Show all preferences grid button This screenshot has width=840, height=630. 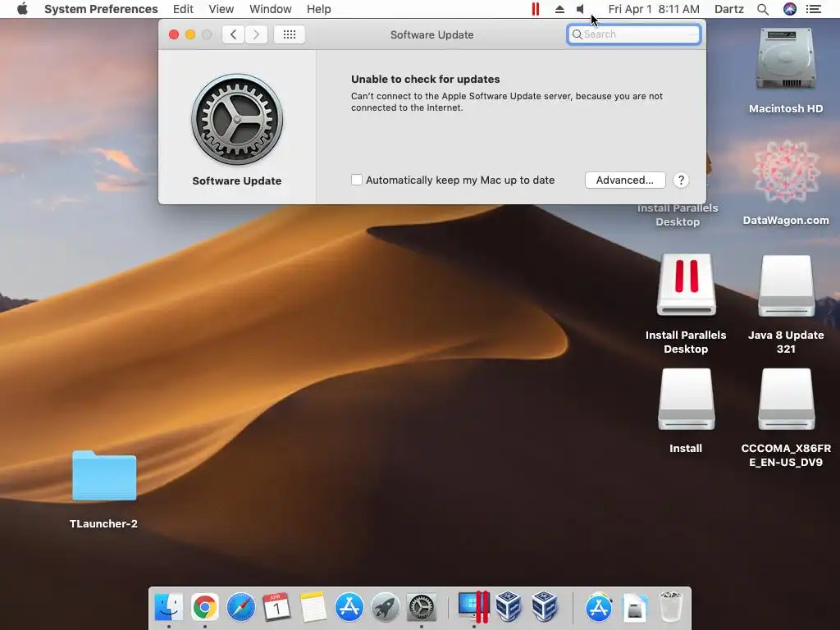(x=290, y=34)
